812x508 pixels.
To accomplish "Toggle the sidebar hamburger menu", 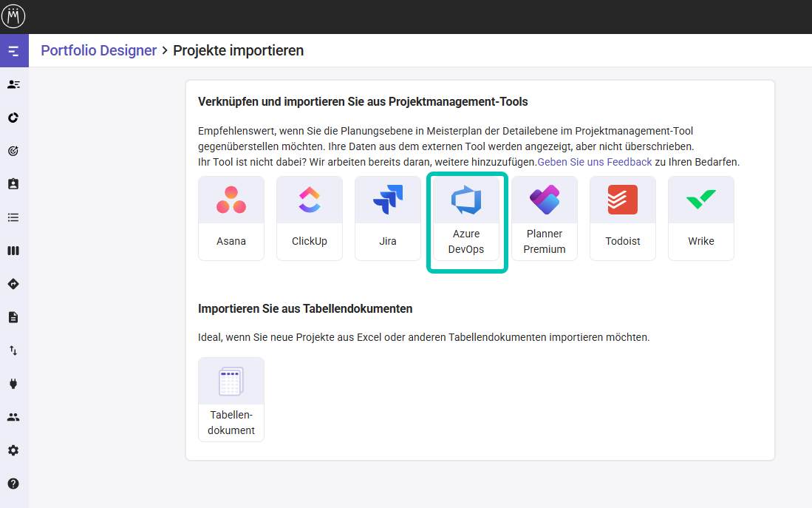I will tap(14, 51).
